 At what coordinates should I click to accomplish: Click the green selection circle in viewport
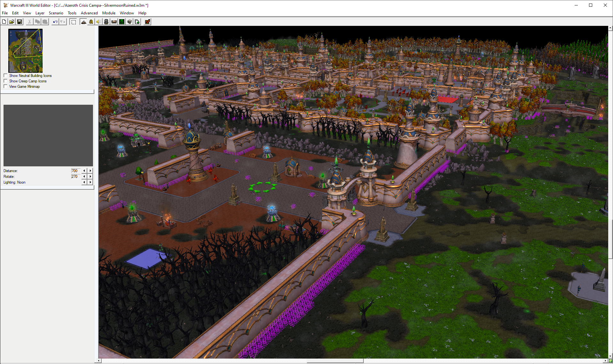click(262, 187)
